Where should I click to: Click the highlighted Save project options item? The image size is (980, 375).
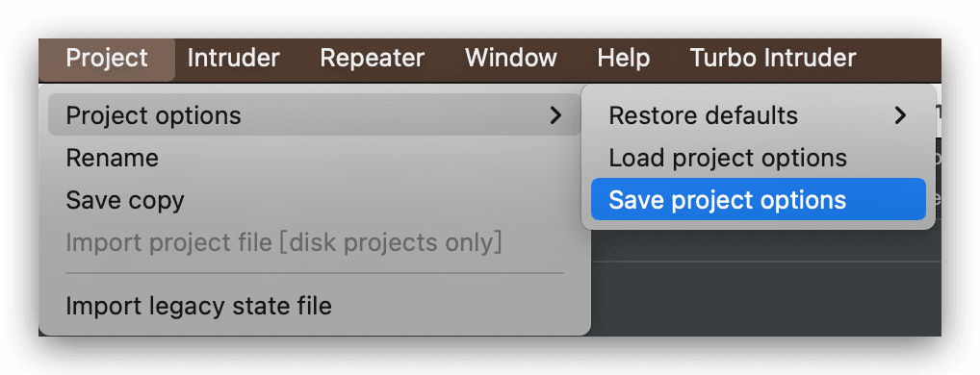[x=759, y=200]
